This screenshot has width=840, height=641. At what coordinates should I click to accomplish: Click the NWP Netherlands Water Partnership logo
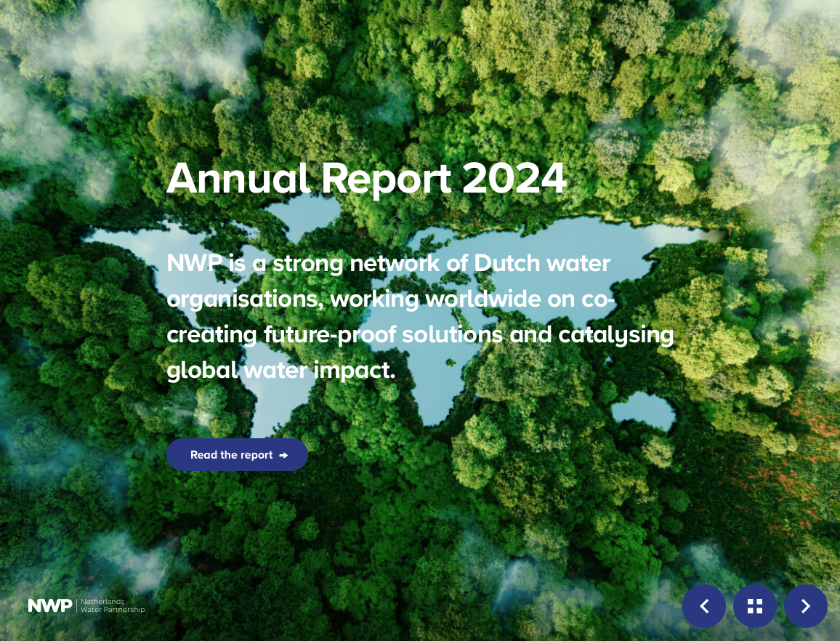click(86, 605)
